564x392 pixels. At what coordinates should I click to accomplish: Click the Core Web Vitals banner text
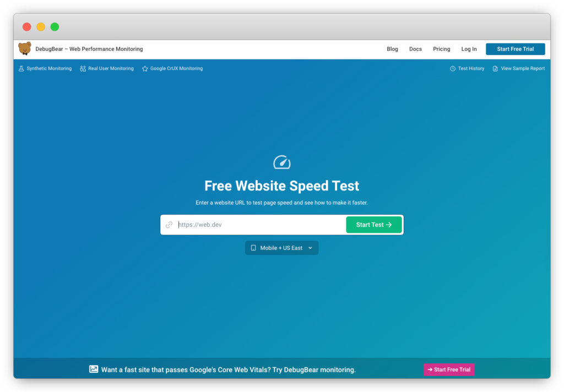pos(229,370)
